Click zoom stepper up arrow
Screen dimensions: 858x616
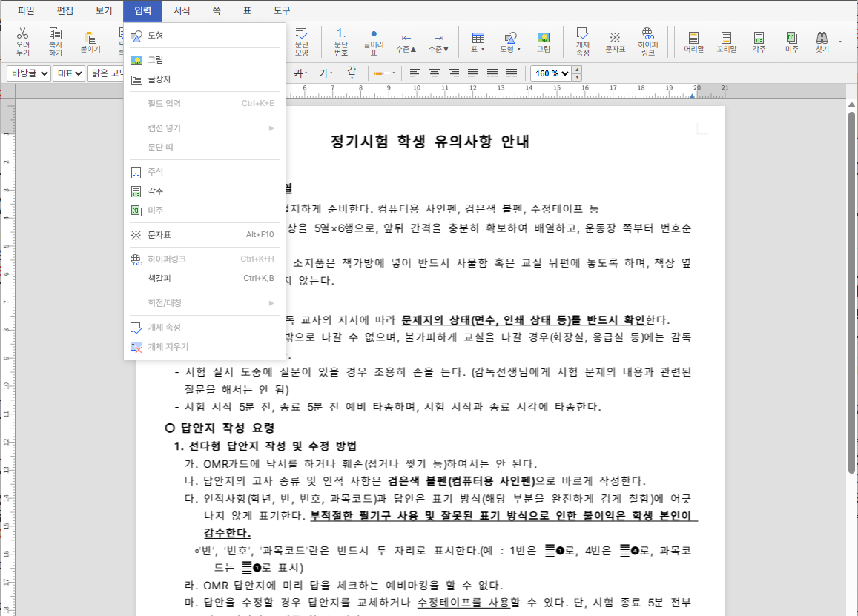tap(577, 70)
